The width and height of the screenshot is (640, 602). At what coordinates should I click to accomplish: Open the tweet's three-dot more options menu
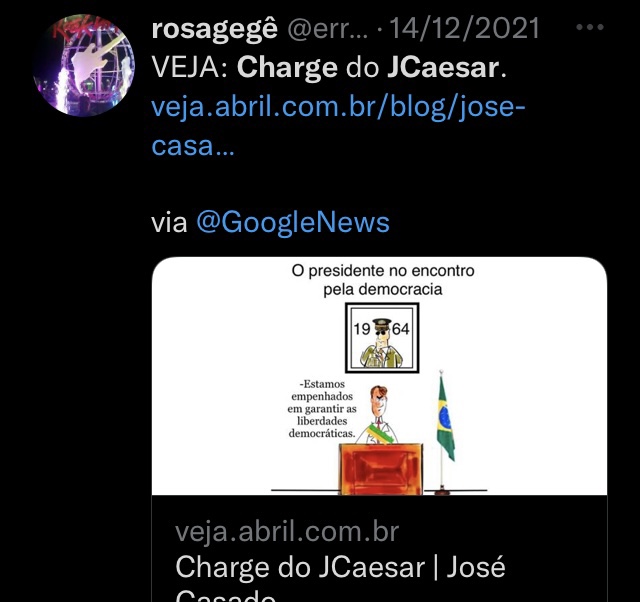tap(590, 27)
